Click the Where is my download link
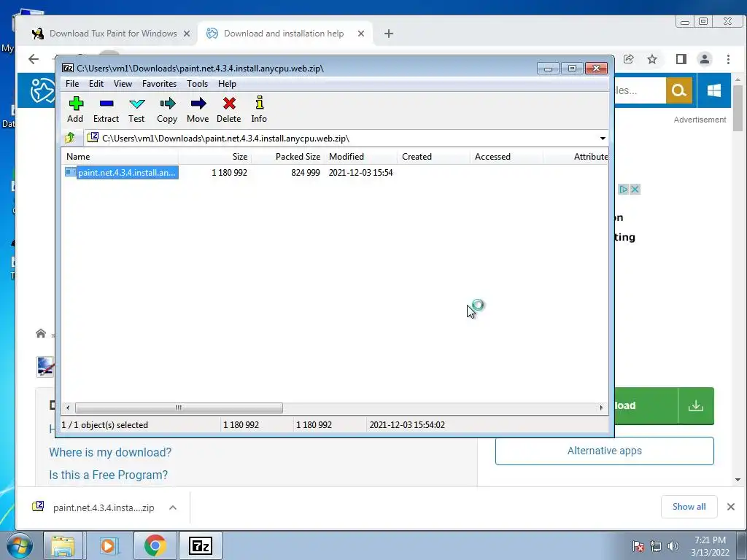The width and height of the screenshot is (747, 560). click(x=110, y=452)
